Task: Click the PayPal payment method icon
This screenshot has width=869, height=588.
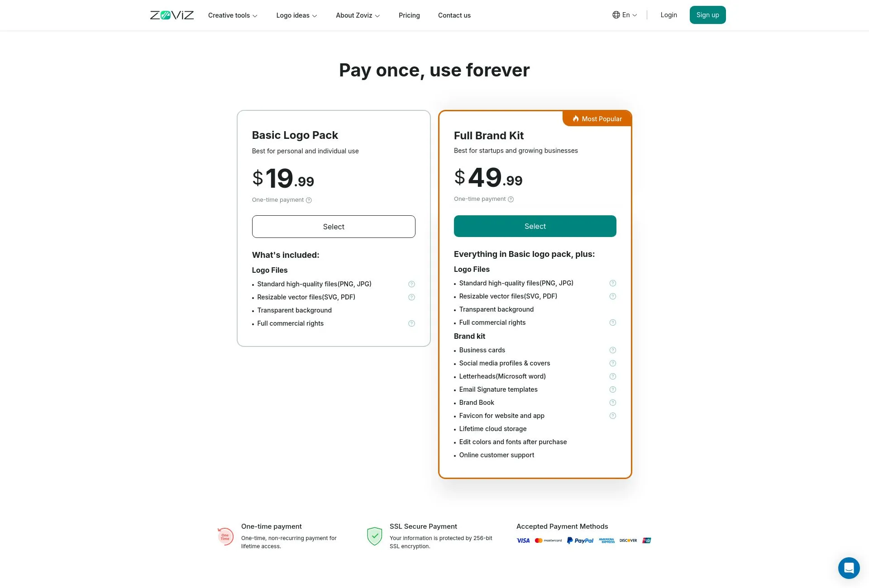Action: tap(580, 540)
